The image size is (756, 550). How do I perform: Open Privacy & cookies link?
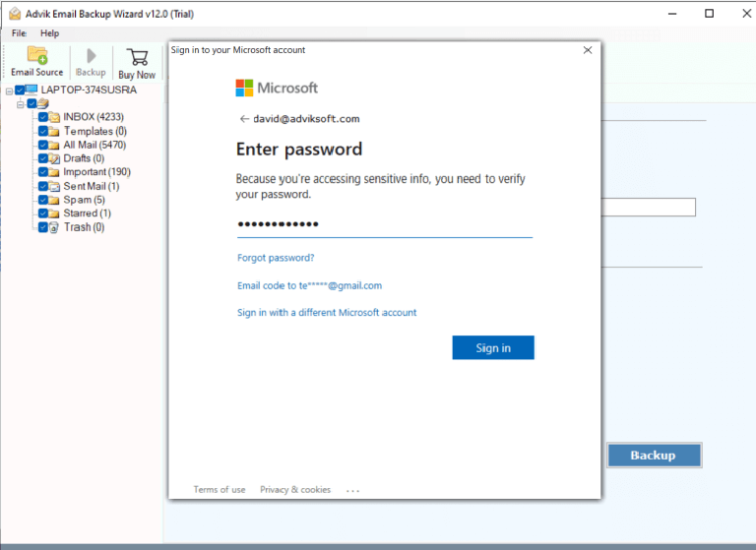[x=295, y=489]
